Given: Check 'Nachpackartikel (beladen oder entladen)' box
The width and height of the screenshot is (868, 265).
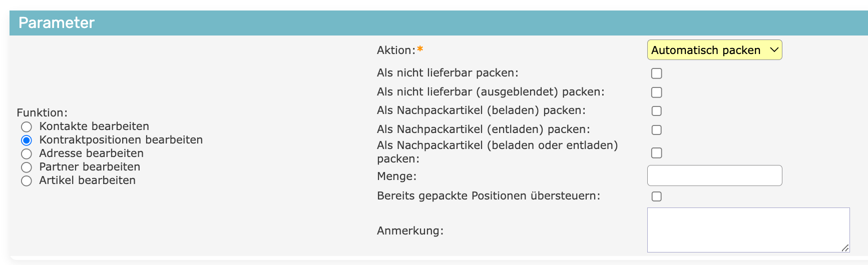Looking at the screenshot, I should click(656, 153).
